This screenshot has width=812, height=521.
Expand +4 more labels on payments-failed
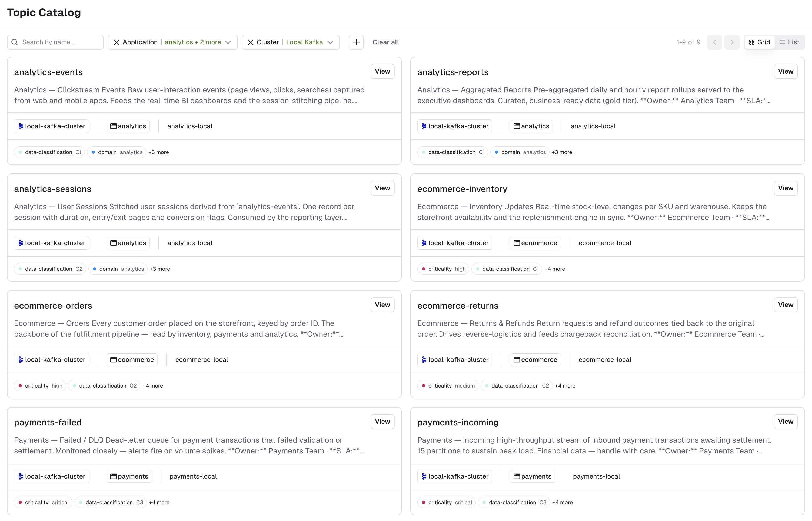pyautogui.click(x=159, y=502)
